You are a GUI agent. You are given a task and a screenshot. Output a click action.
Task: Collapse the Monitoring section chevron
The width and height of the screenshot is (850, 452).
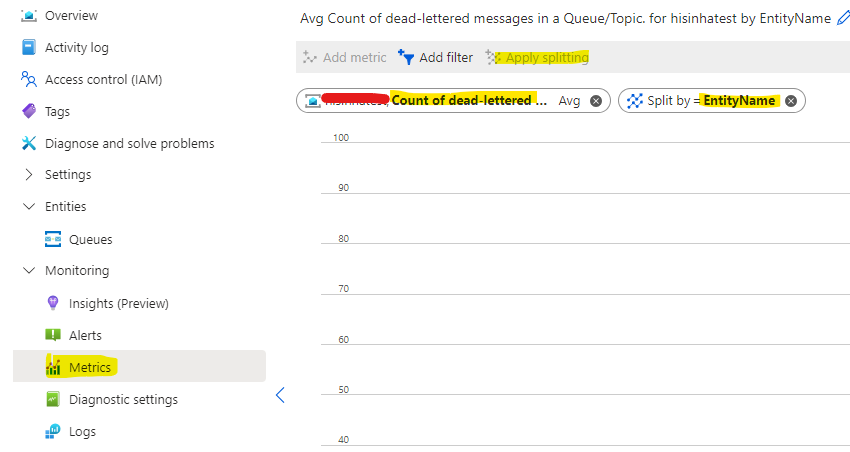29,270
